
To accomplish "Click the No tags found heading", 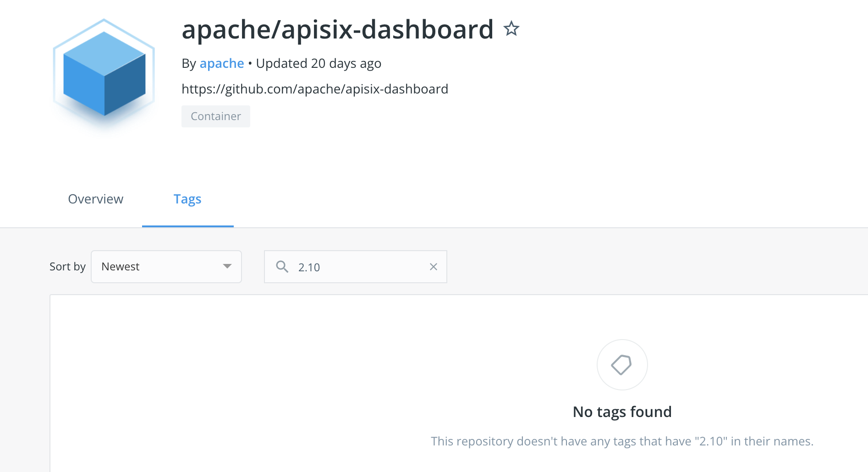I will tap(622, 412).
